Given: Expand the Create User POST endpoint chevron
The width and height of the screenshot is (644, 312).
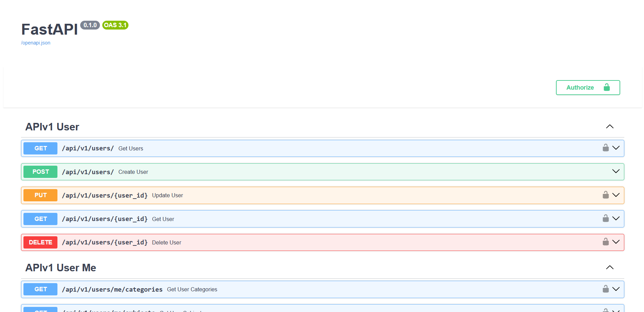Looking at the screenshot, I should pos(616,171).
